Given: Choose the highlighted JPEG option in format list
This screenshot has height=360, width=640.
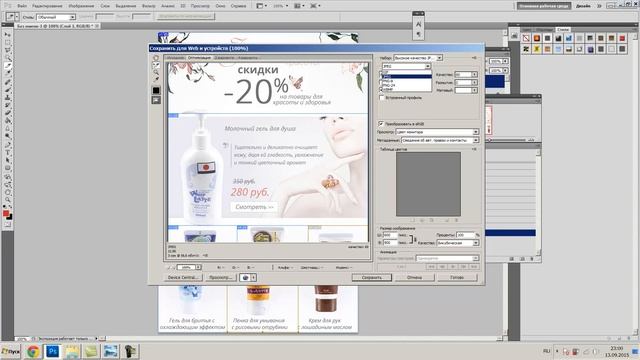Looking at the screenshot, I should 406,76.
